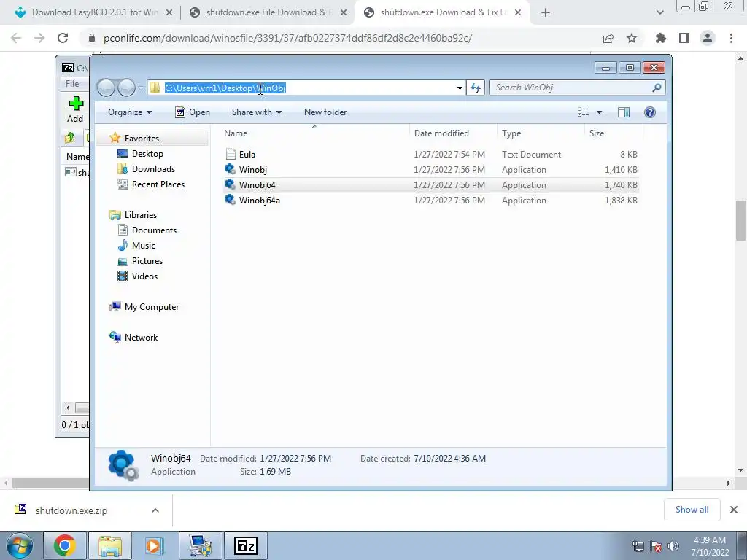Open the Share with dropdown
This screenshot has height=560, width=747.
[257, 112]
